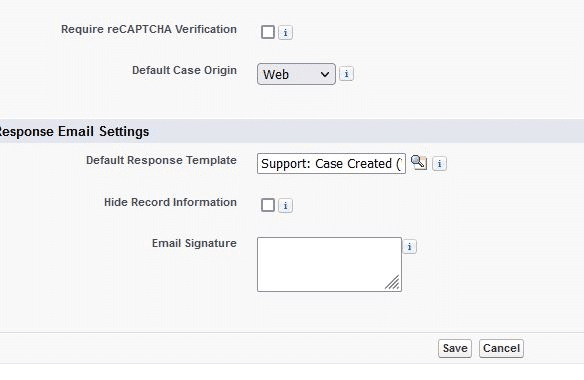Image resolution: width=584 pixels, height=380 pixels.
Task: Click info icon next to Case Origin dropdown
Action: (346, 74)
